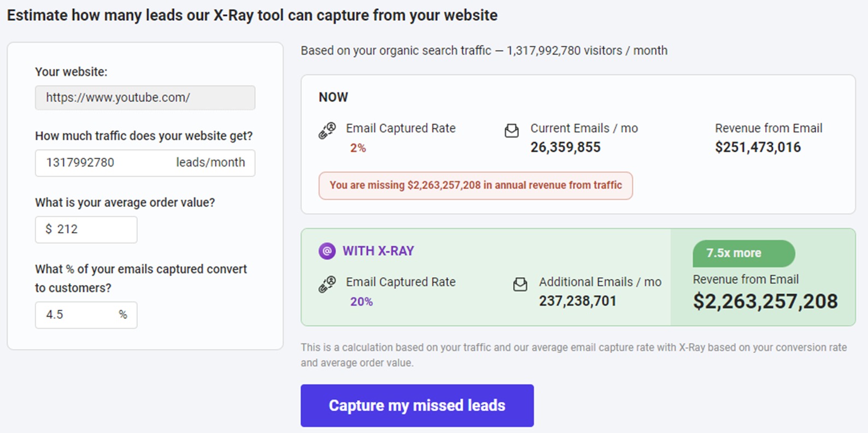
Task: Click the 2% current captured rate value
Action: click(x=358, y=148)
